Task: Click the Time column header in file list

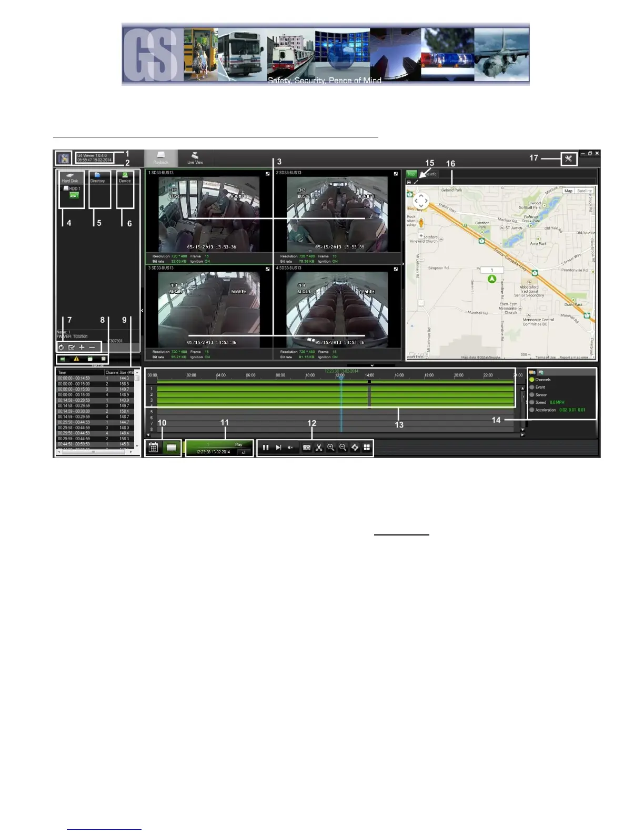Action: [x=80, y=372]
